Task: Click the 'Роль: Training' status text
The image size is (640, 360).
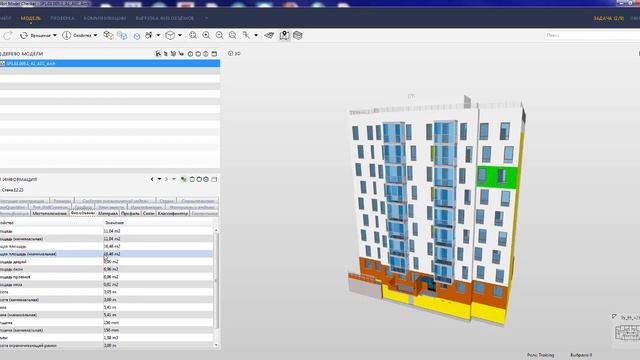Action: (540, 355)
